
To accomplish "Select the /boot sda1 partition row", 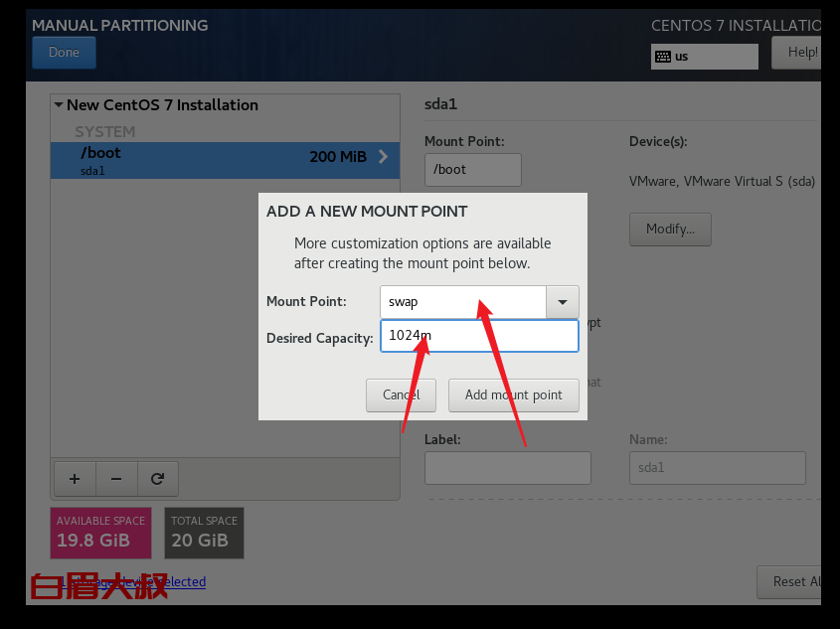I will 225,160.
